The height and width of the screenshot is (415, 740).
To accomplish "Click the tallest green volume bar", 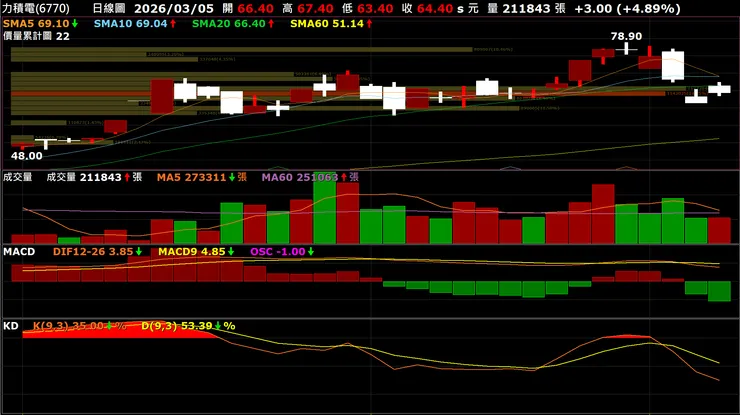I will pos(325,208).
